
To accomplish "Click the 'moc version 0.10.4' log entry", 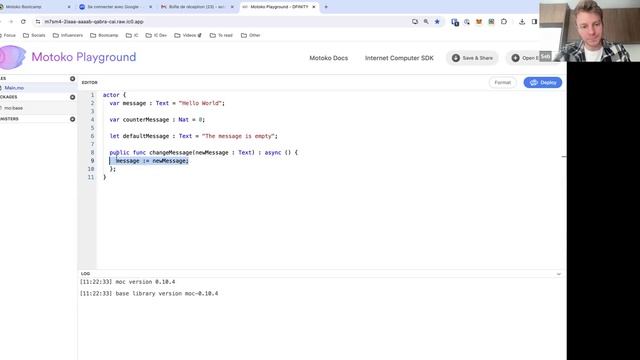I will click(127, 282).
